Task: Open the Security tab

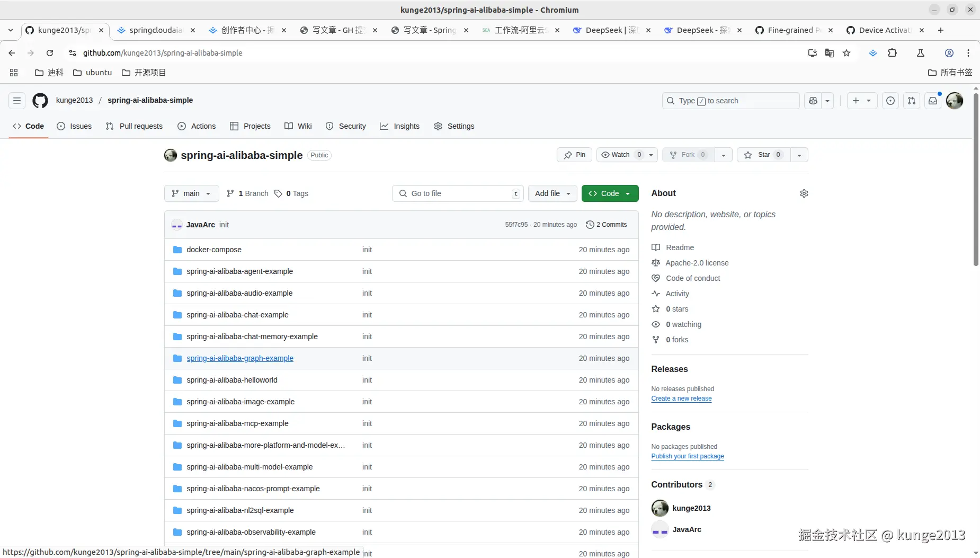Action: pyautogui.click(x=345, y=126)
